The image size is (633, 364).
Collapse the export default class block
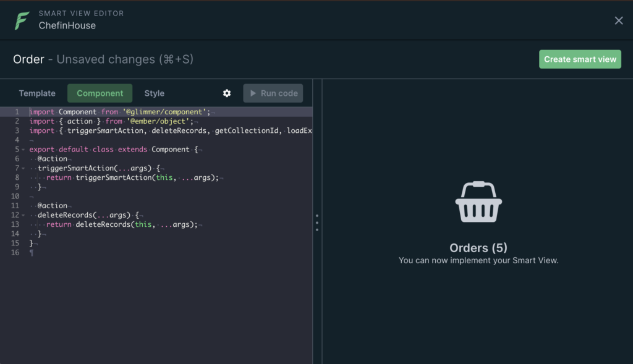click(23, 150)
